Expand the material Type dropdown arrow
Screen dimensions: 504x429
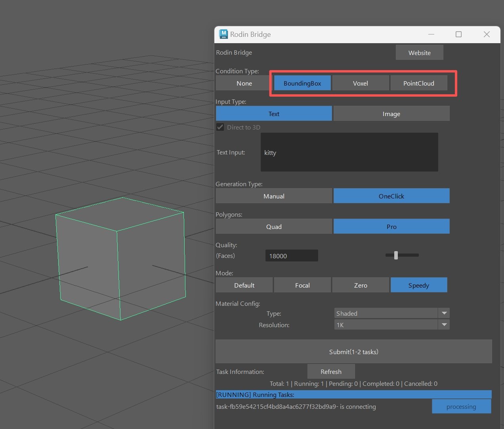(x=444, y=313)
